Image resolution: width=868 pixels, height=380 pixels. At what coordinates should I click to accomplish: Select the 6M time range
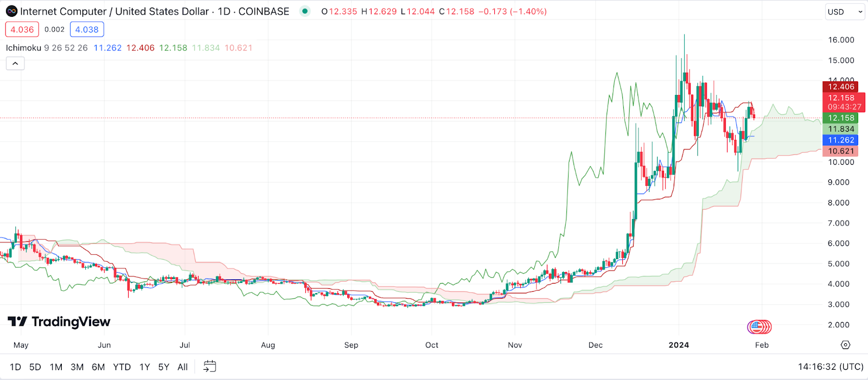click(98, 367)
